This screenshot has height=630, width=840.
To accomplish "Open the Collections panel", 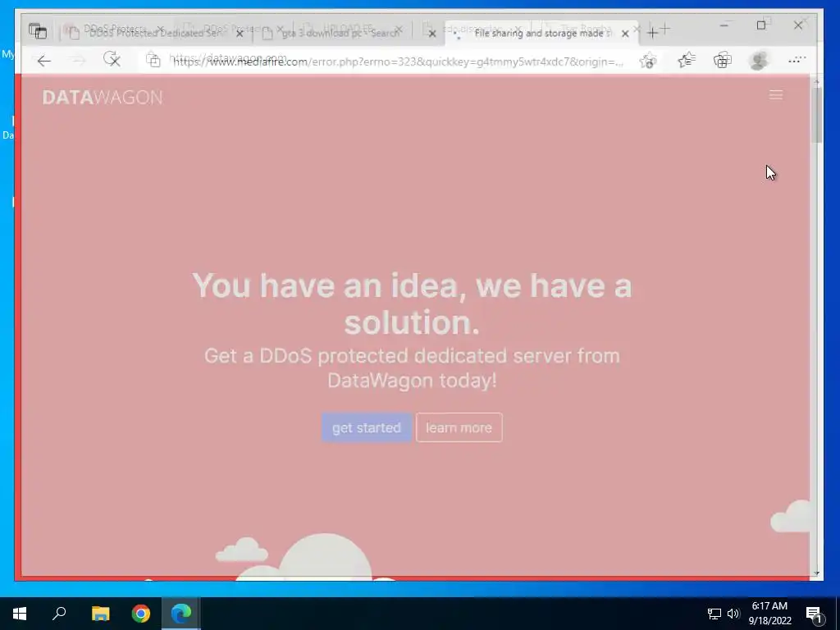I will (x=722, y=61).
